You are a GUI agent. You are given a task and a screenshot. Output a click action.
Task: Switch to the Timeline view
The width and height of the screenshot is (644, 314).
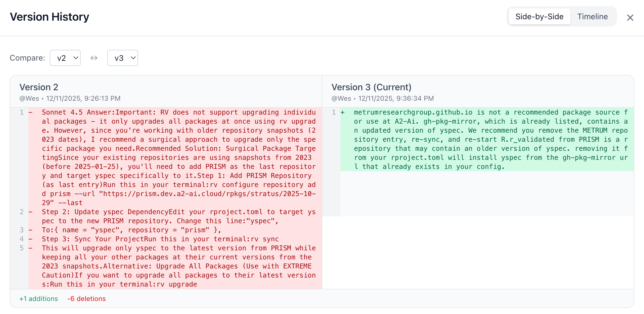coord(593,17)
